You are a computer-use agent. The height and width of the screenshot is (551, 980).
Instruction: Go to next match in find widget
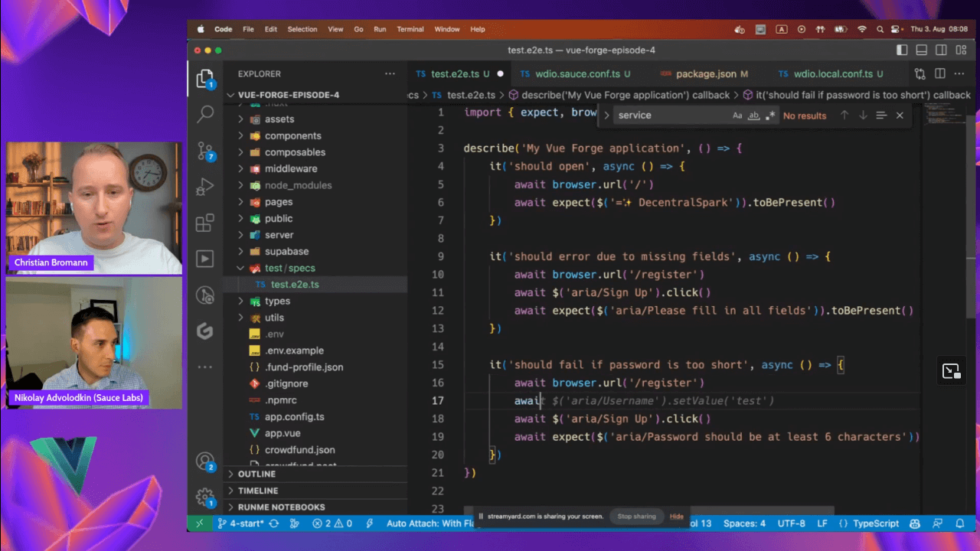(x=863, y=116)
